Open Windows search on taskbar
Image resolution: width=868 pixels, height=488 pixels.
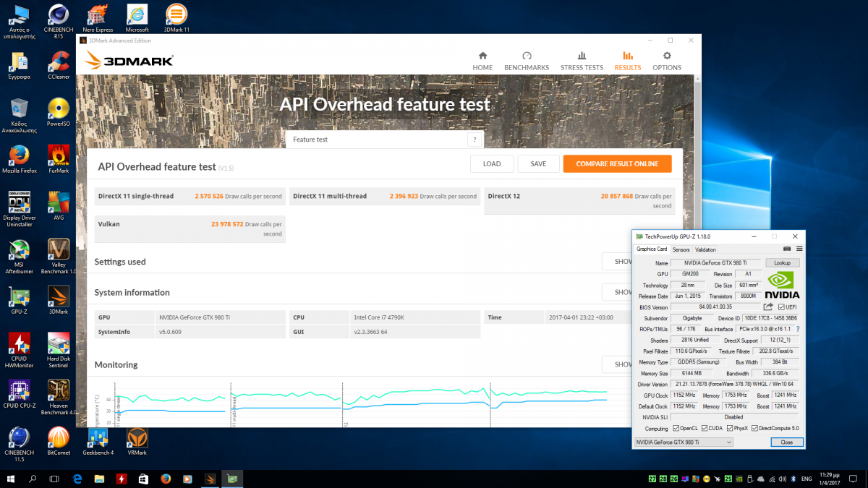[33, 479]
